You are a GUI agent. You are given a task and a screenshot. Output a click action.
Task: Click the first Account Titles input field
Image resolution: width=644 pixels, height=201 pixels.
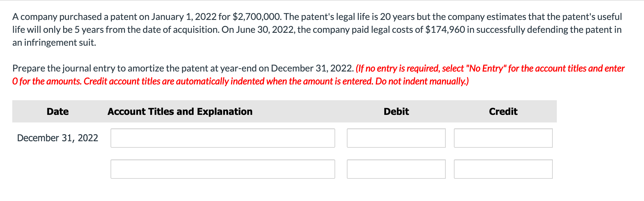click(x=222, y=138)
